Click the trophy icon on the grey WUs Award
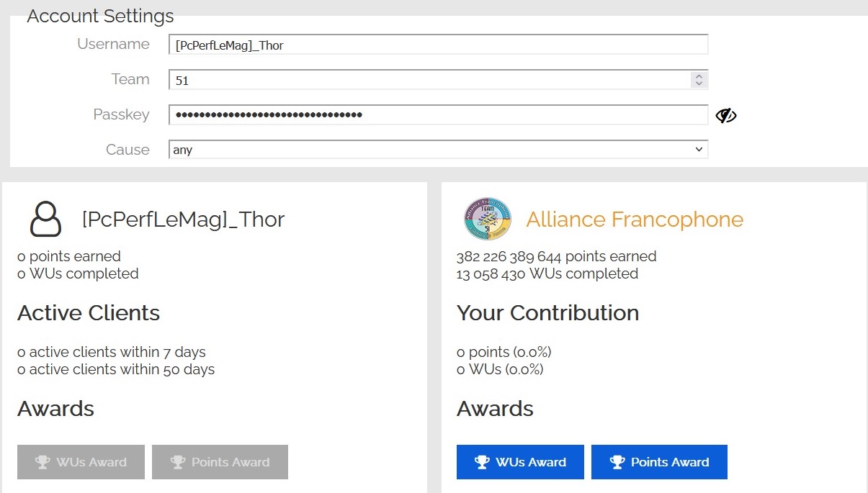 (x=43, y=462)
